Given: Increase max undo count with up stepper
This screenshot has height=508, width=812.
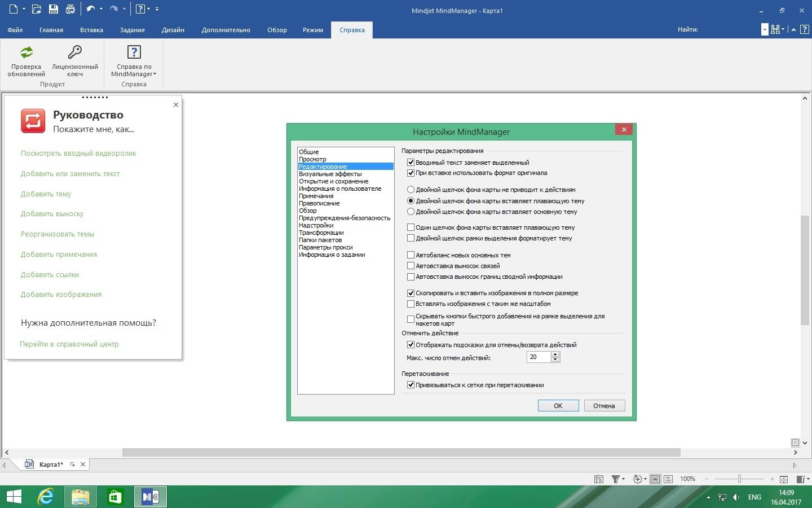Looking at the screenshot, I should [x=555, y=354].
